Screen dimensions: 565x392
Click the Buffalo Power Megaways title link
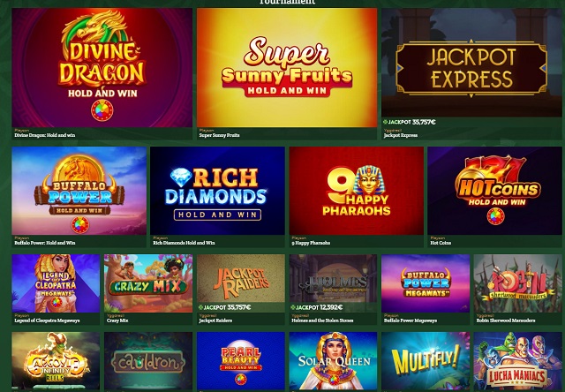(x=411, y=320)
